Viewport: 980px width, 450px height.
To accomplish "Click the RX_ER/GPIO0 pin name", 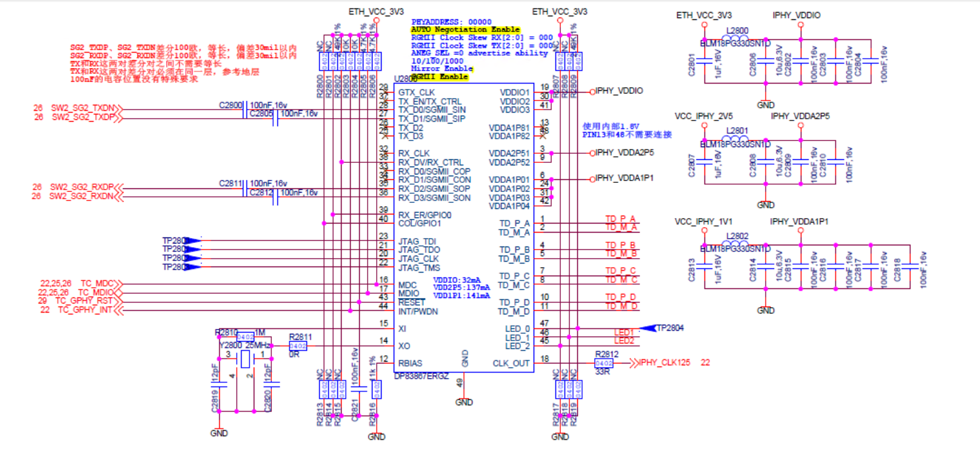I will click(x=425, y=215).
